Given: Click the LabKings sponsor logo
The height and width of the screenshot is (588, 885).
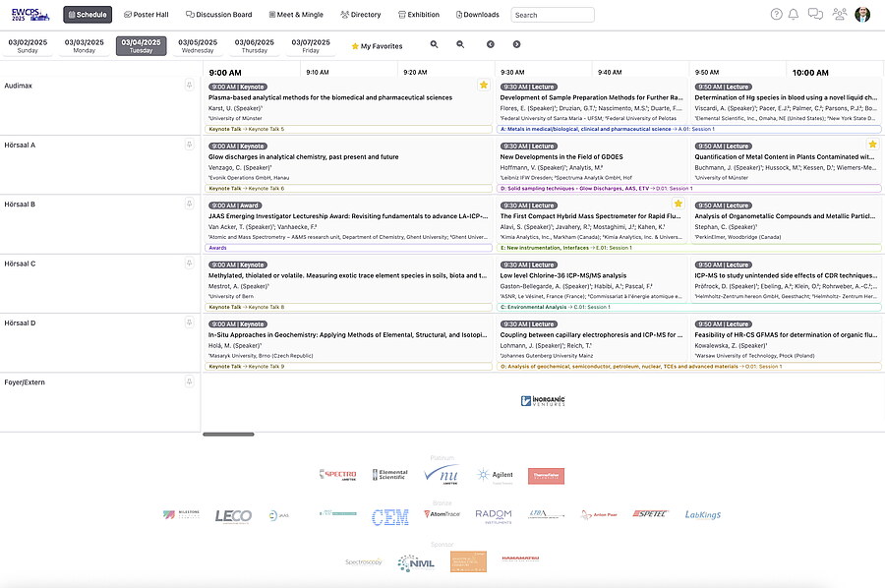Looking at the screenshot, I should (x=703, y=514).
